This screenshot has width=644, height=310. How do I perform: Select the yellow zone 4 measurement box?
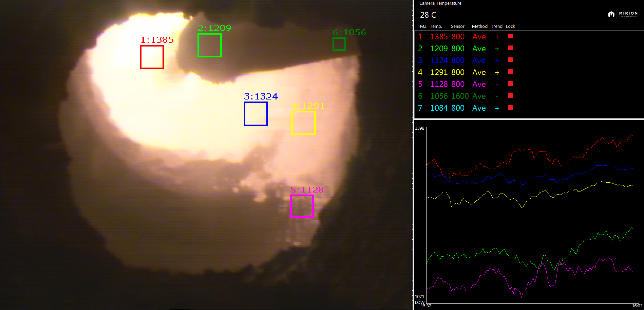(303, 123)
